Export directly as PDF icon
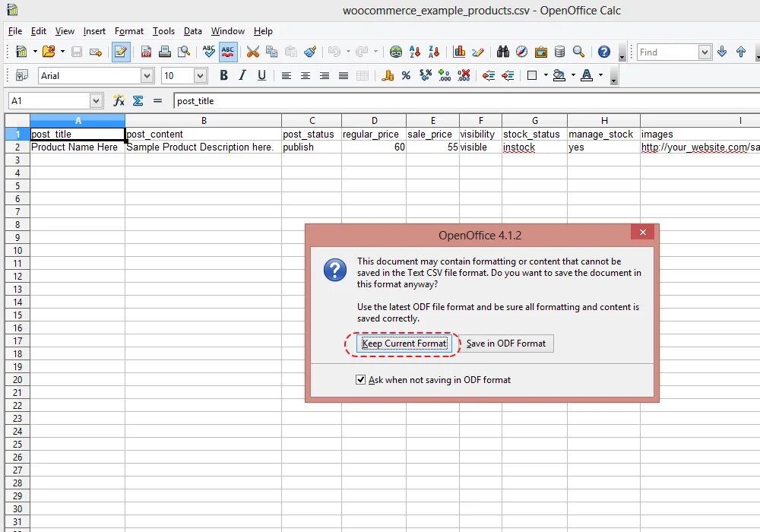The width and height of the screenshot is (760, 532). (x=146, y=52)
